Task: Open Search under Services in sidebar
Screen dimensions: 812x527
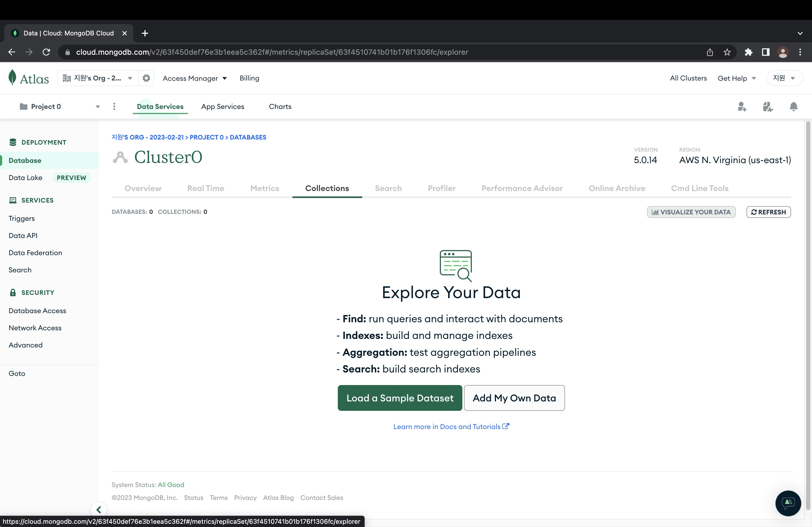Action: [x=20, y=270]
